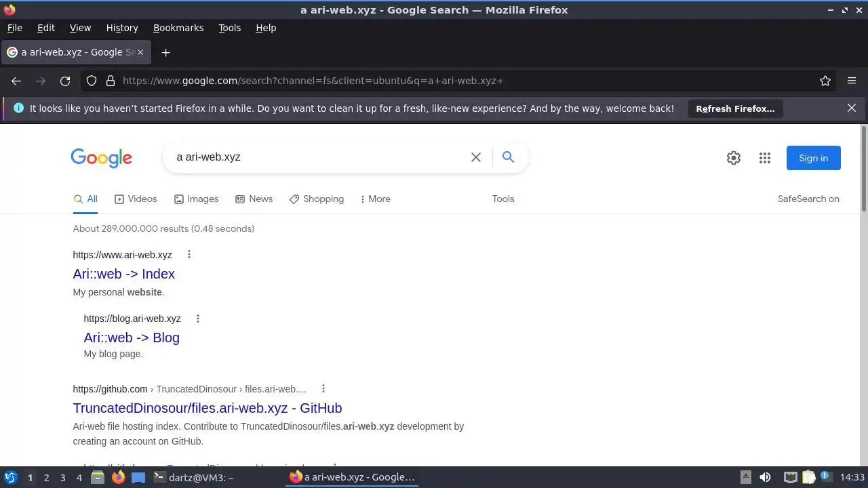This screenshot has height=488, width=868.
Task: Go back to the previous page
Action: click(16, 81)
